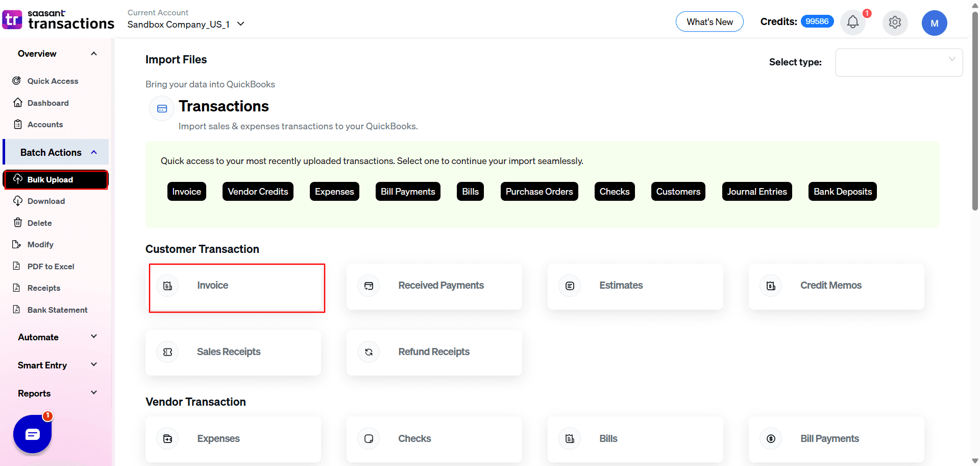Open the user avatar M menu

pos(934,23)
